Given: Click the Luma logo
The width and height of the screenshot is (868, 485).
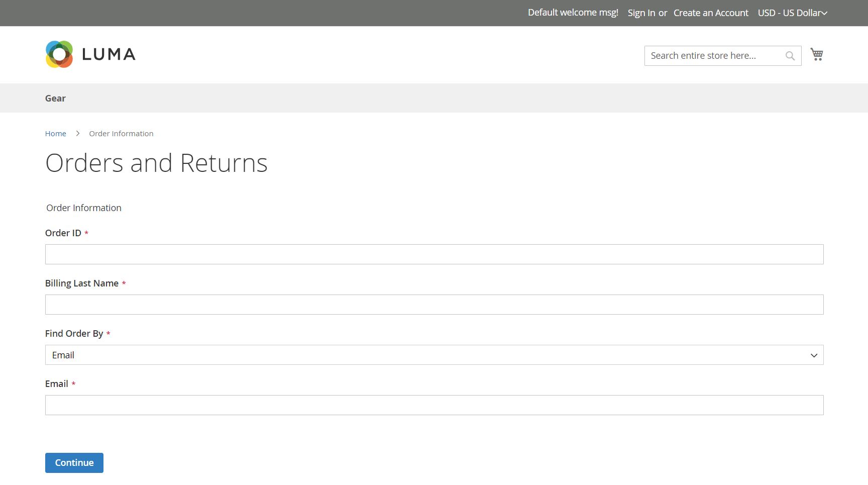Looking at the screenshot, I should (90, 54).
